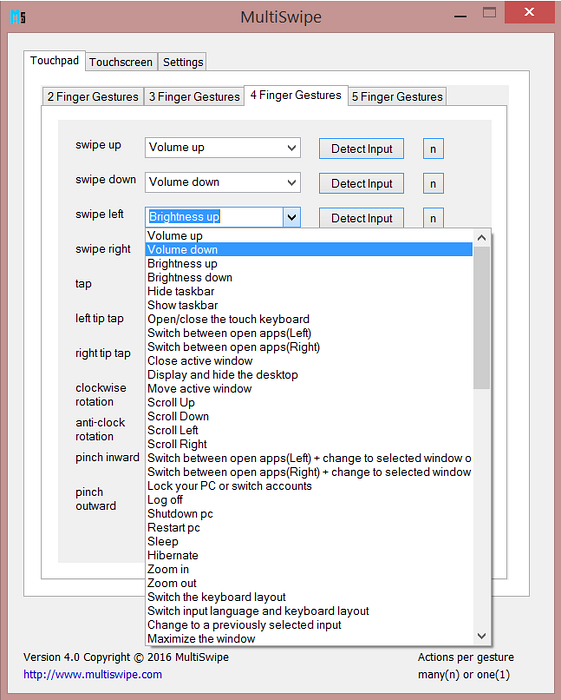Toggle the n button for swipe left
561x700 pixels.
coord(433,218)
